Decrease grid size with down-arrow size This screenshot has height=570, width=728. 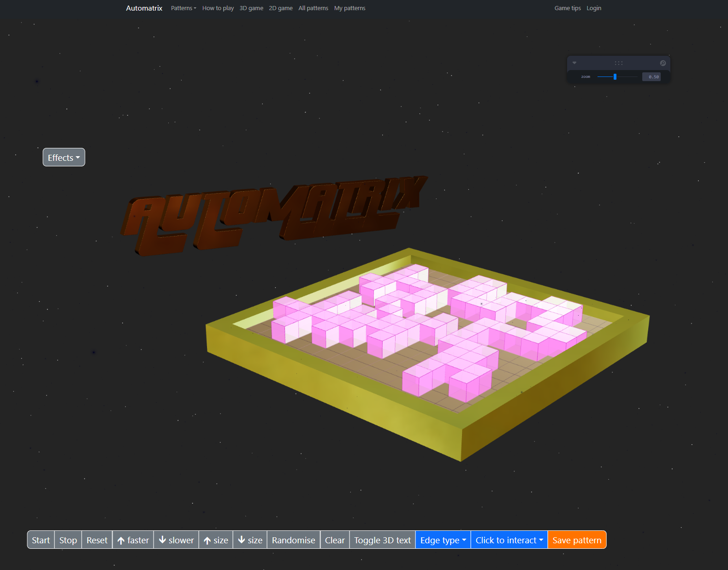point(250,540)
